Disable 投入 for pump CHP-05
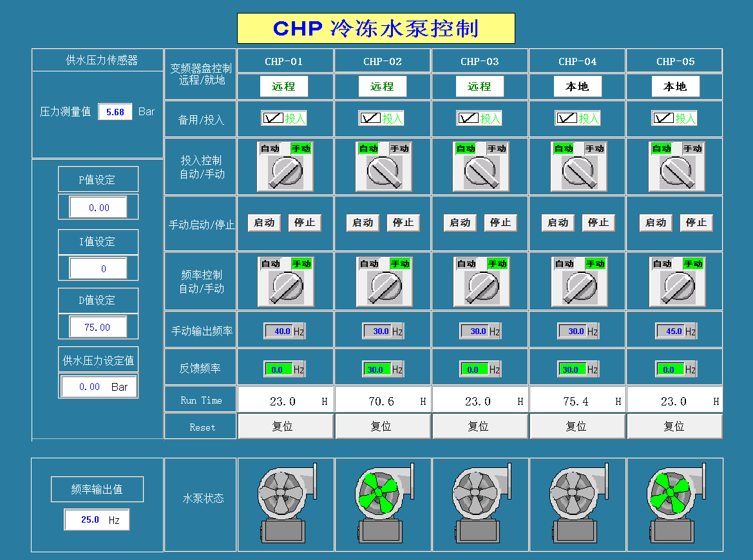753x560 pixels. pyautogui.click(x=663, y=117)
